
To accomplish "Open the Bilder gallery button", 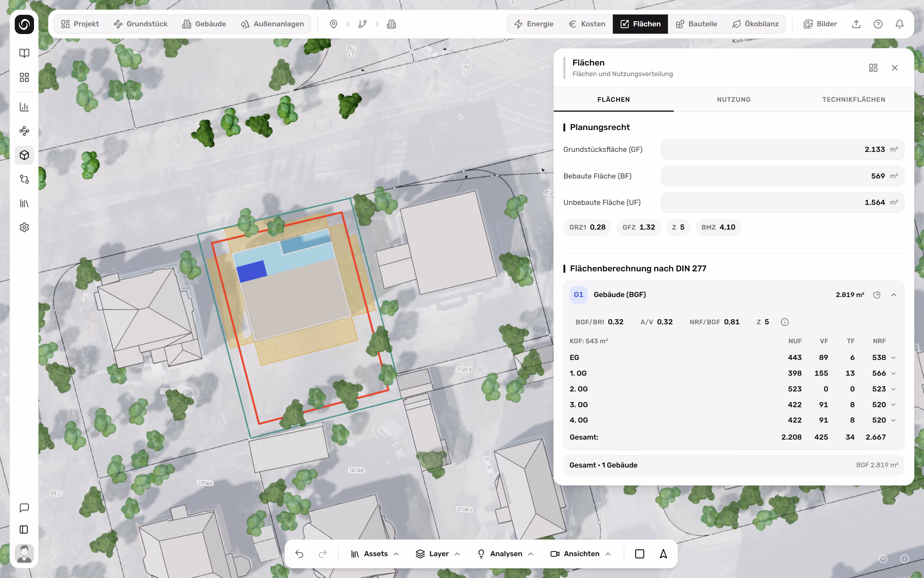I will [x=820, y=24].
